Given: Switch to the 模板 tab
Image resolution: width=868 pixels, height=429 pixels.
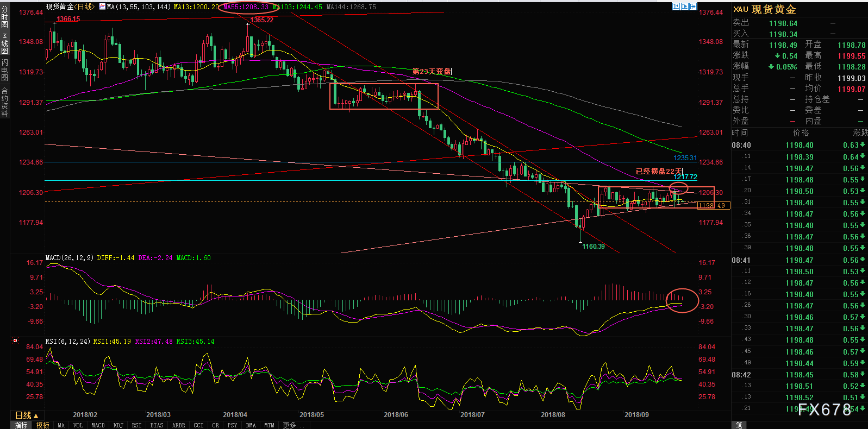Looking at the screenshot, I should point(43,425).
